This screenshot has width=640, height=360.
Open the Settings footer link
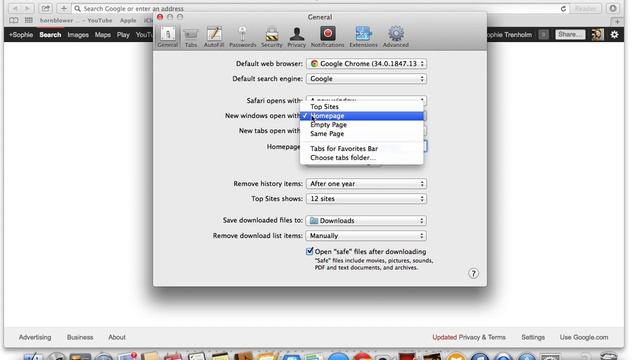[533, 337]
